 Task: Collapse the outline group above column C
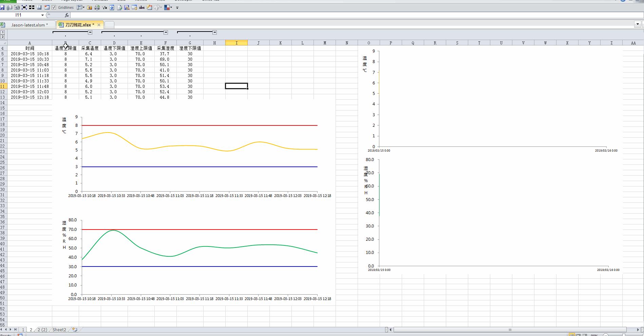(x=90, y=33)
